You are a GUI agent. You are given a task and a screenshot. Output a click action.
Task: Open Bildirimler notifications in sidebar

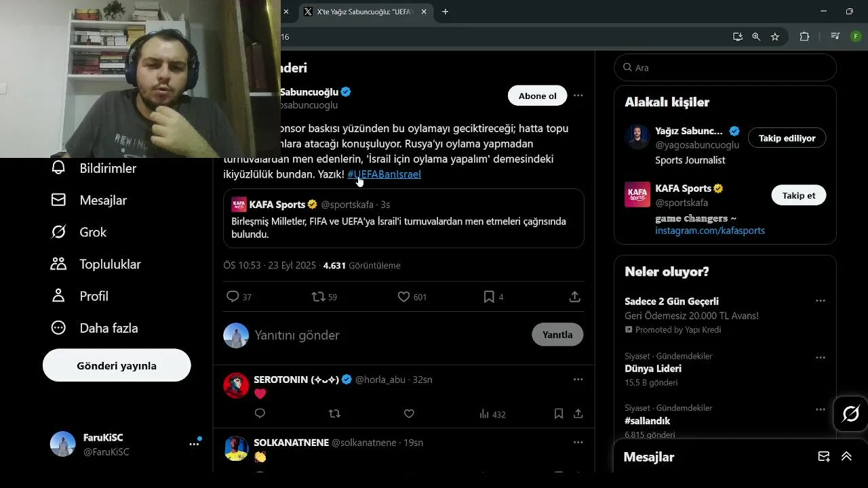[94, 168]
